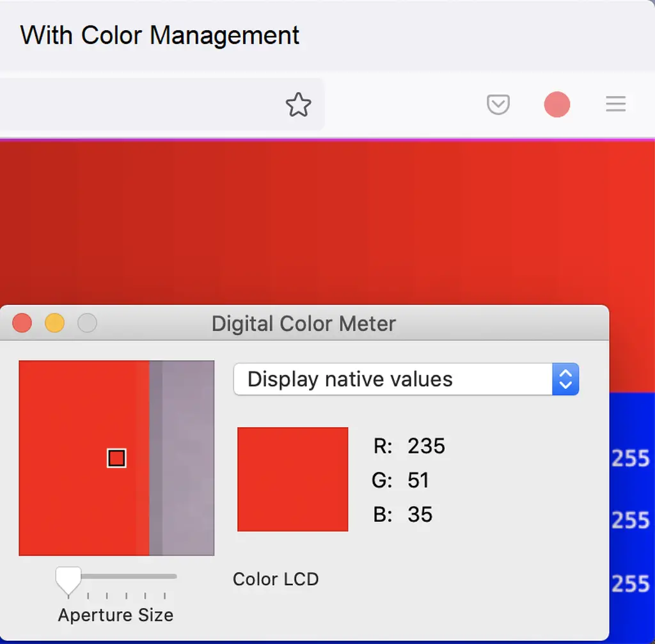Click the Digital Color Meter title bar

[304, 324]
